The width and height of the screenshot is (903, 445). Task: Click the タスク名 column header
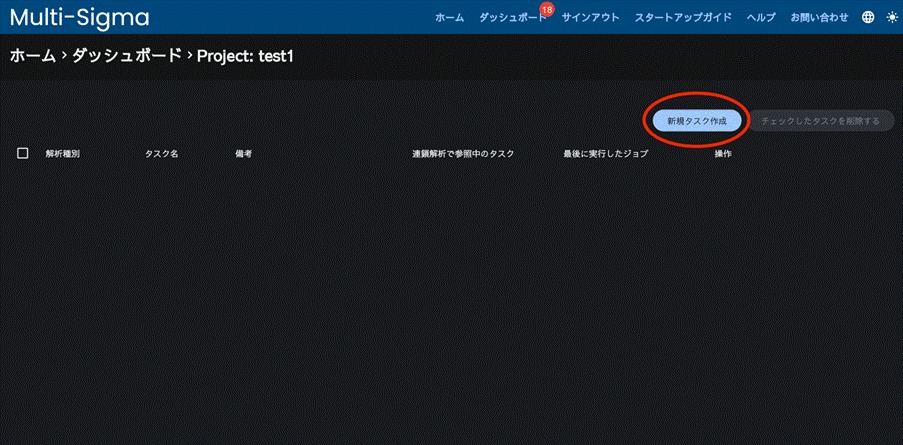click(x=161, y=154)
